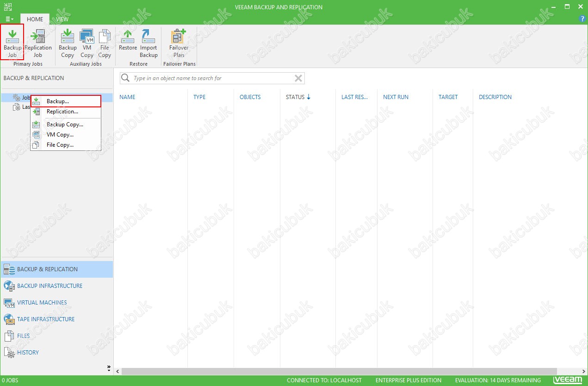Screen dimensions: 588x386
Task: Click the horizontal scrollbar track
Action: 339,371
